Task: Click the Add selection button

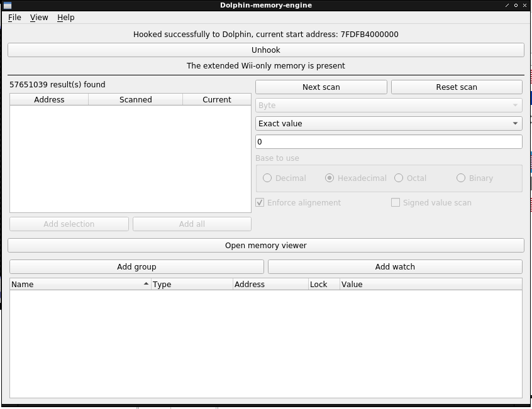Action: tap(69, 224)
